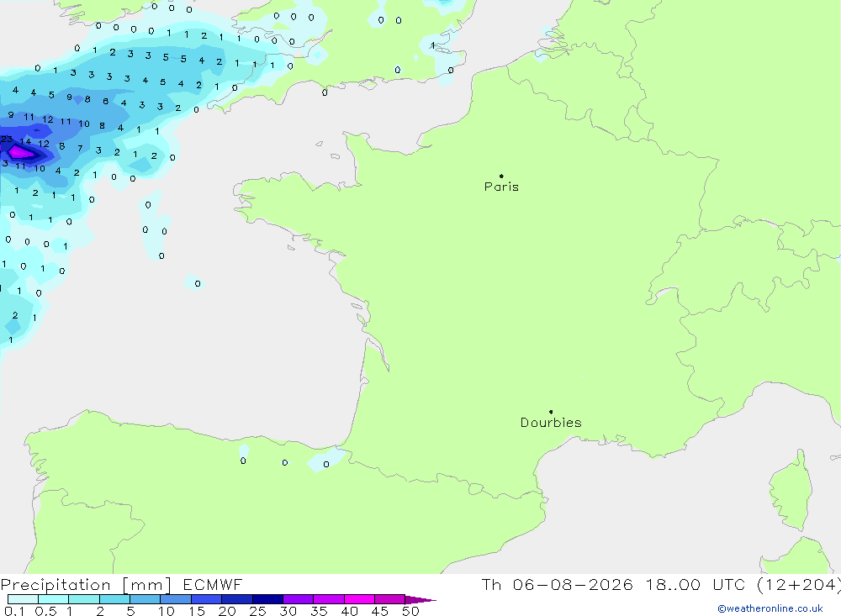Click the legend arrow above 50 mm
Image resolution: width=841 pixels, height=616 pixels.
[420, 599]
